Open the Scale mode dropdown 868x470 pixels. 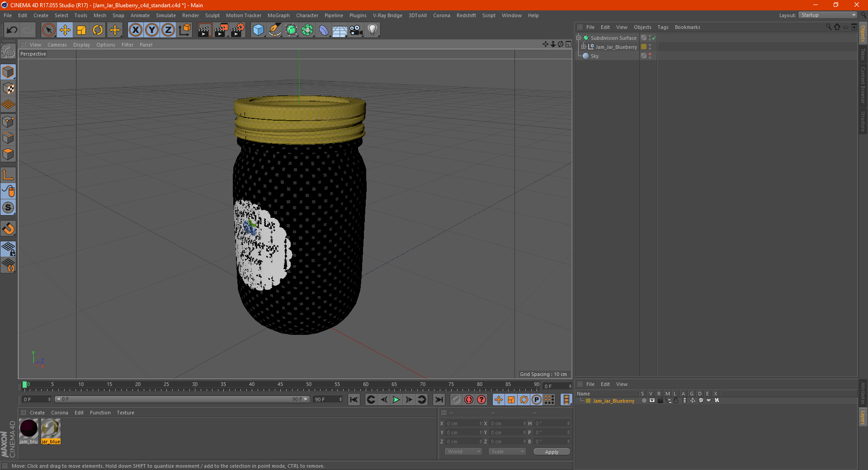coord(507,451)
